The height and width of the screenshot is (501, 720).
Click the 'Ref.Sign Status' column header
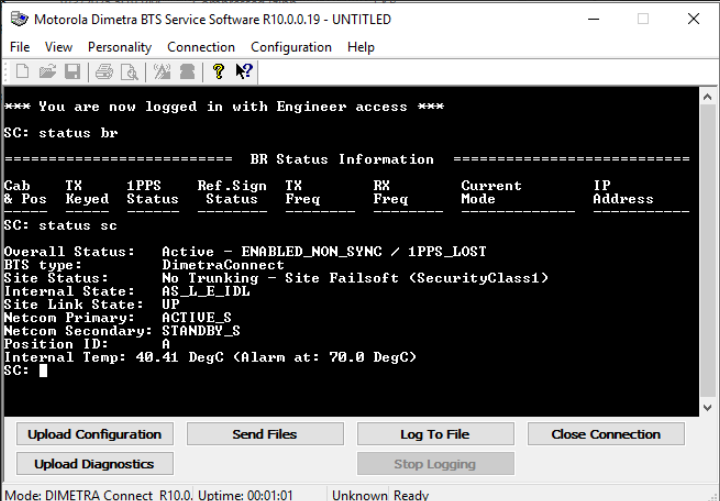click(232, 192)
